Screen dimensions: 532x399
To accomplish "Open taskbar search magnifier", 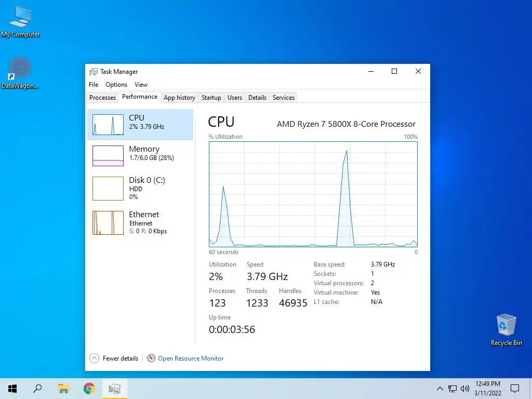I will click(x=37, y=389).
